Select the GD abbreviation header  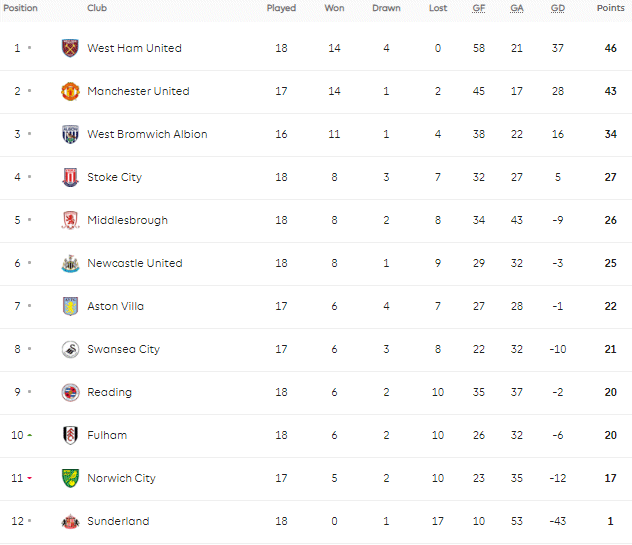(x=558, y=8)
